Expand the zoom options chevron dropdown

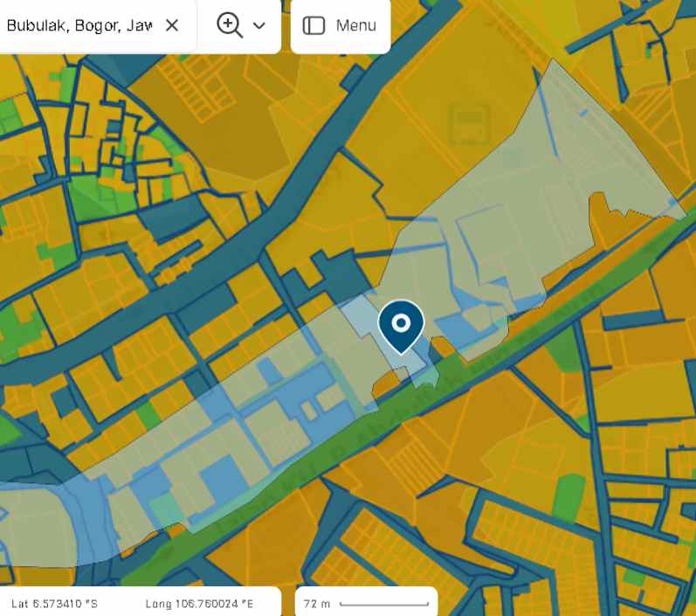click(259, 25)
